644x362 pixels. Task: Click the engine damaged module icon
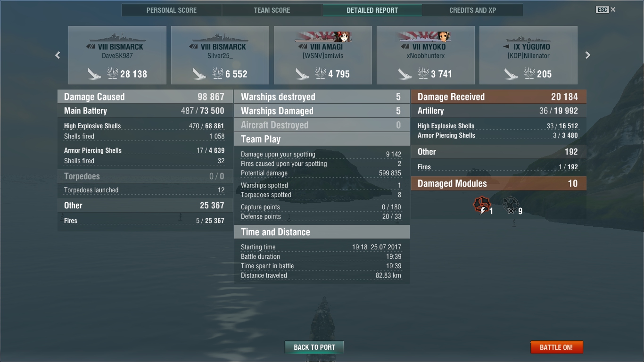[481, 205]
